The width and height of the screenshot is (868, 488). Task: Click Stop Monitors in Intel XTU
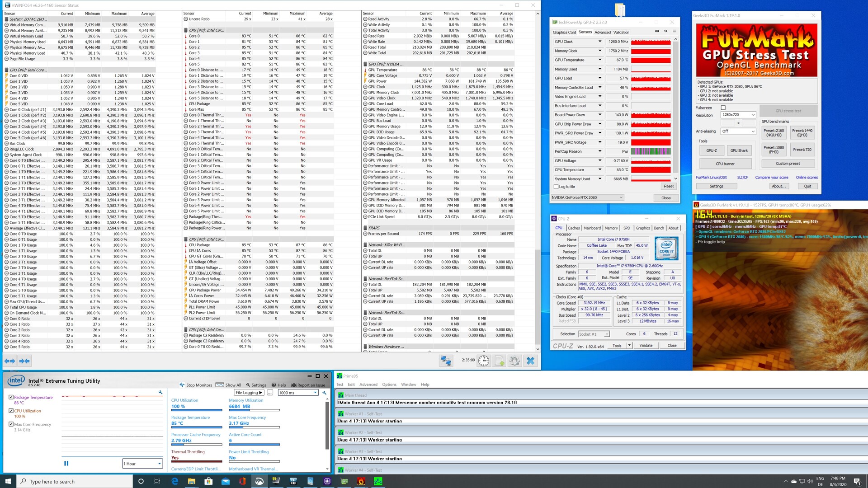tap(196, 385)
